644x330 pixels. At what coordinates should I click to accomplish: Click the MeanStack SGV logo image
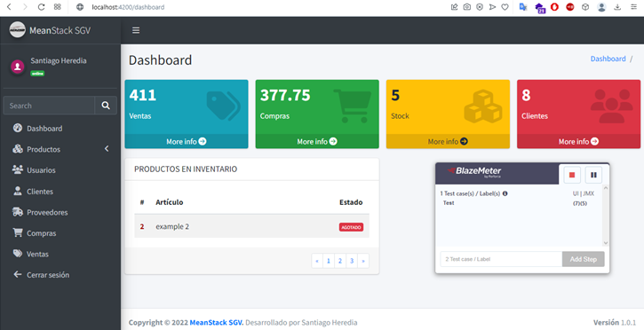[x=17, y=30]
